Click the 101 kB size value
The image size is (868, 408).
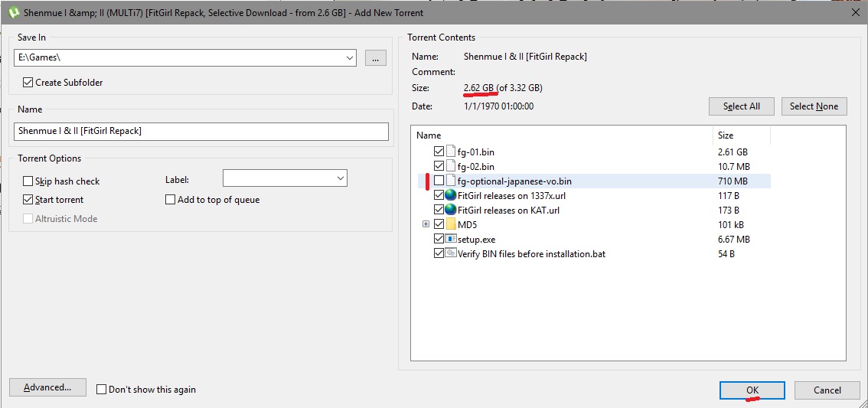click(730, 225)
